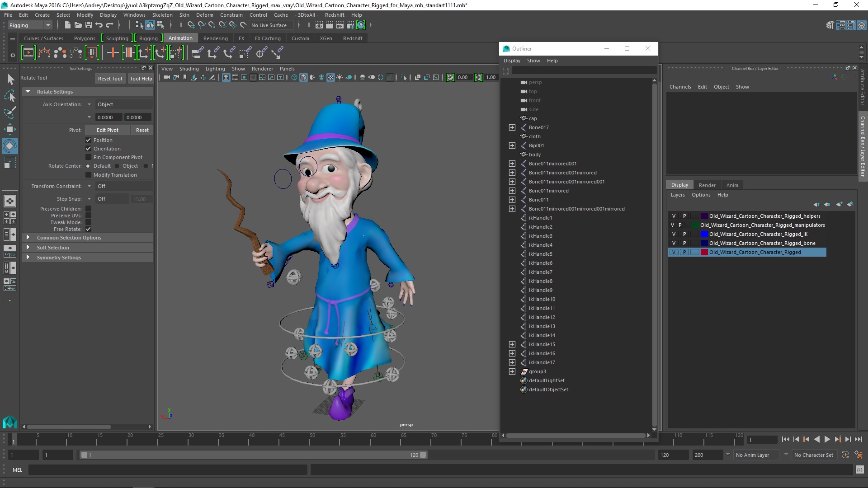This screenshot has width=868, height=488.
Task: Enable Modify Translation checkbox
Action: 89,175
